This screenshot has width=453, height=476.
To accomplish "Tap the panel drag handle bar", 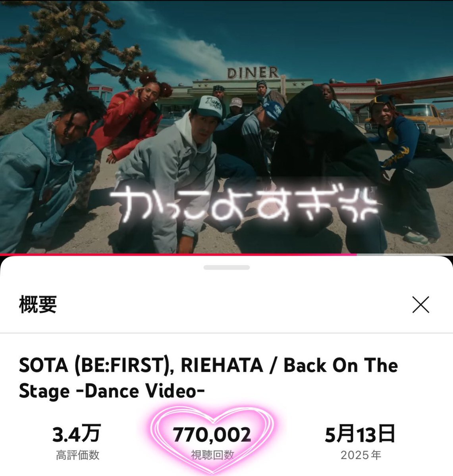I will (226, 267).
